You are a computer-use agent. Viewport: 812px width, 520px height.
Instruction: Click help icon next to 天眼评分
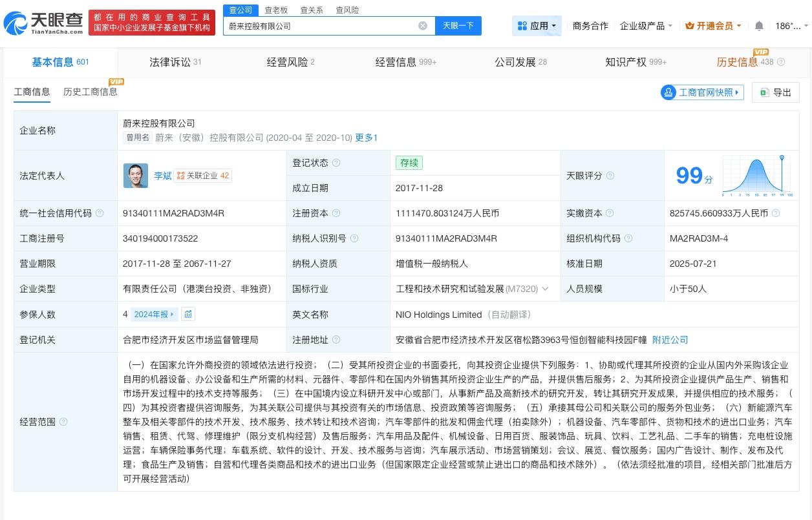pos(610,176)
